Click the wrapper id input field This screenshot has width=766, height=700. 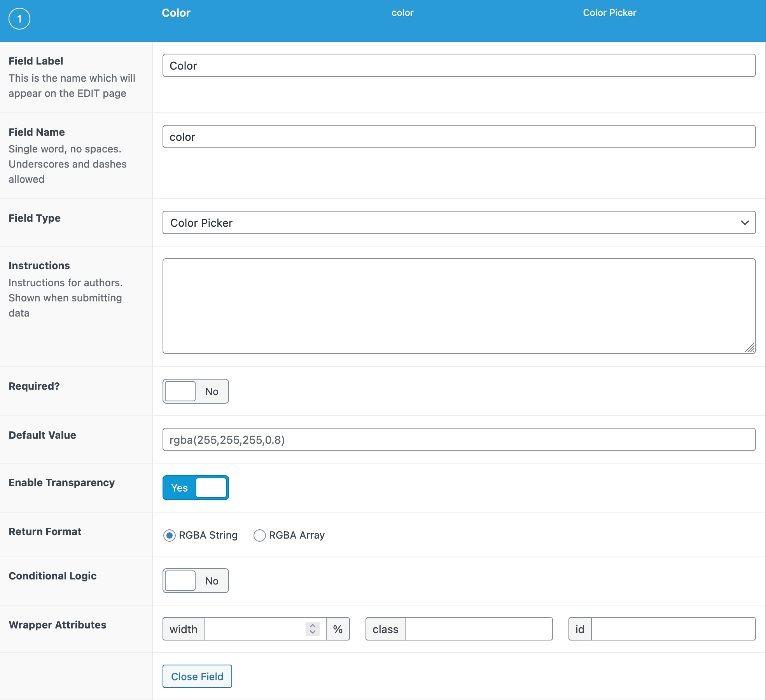[673, 629]
